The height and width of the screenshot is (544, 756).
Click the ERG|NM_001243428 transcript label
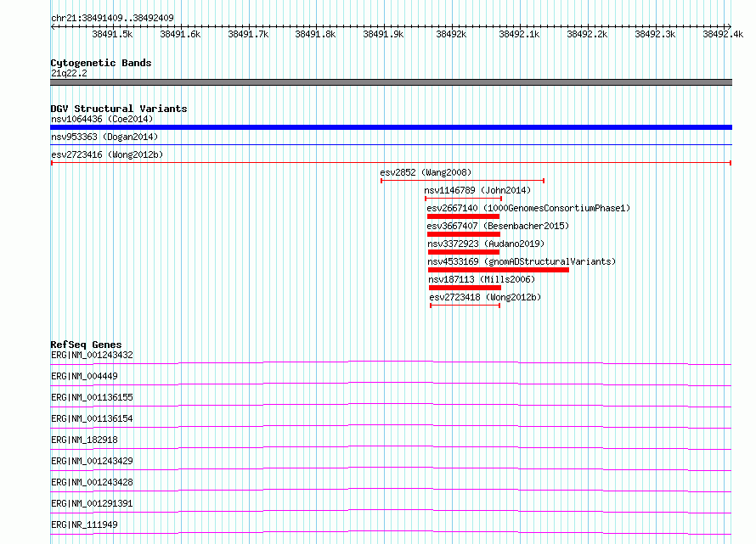pyautogui.click(x=92, y=482)
